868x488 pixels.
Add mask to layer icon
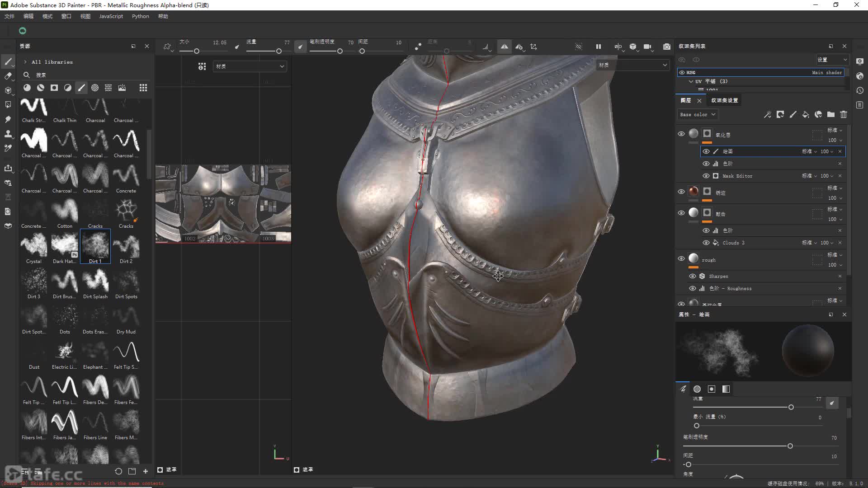click(780, 115)
